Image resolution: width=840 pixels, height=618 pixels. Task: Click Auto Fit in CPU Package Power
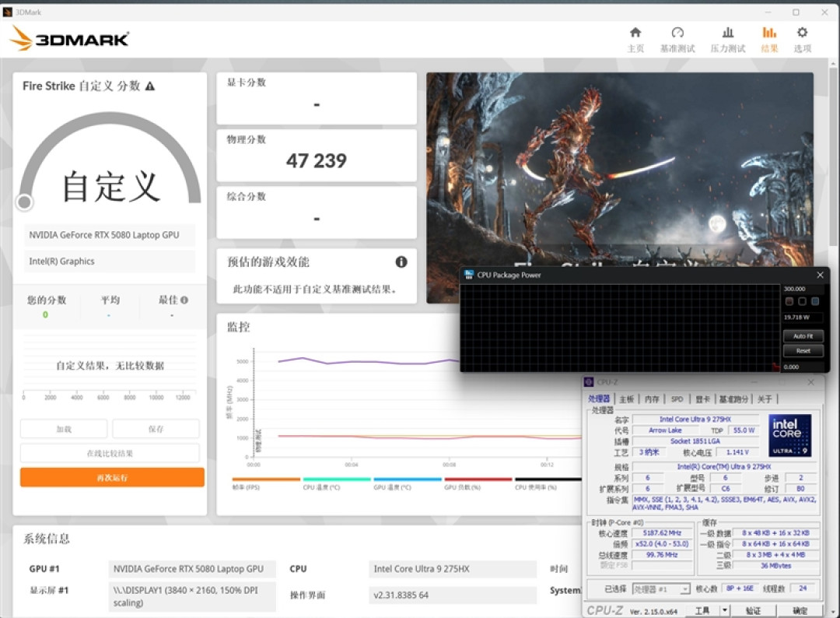click(803, 336)
